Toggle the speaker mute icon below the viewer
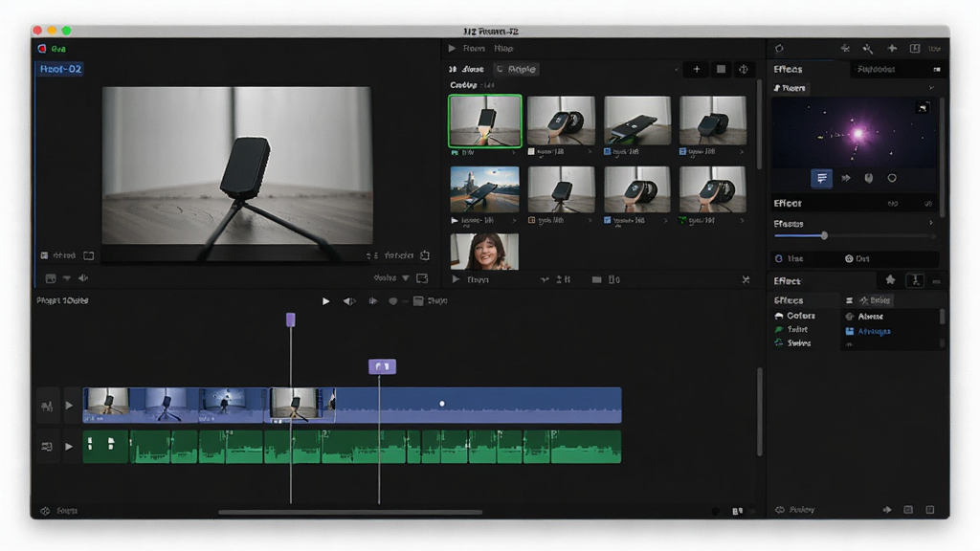The width and height of the screenshot is (980, 551). [83, 278]
